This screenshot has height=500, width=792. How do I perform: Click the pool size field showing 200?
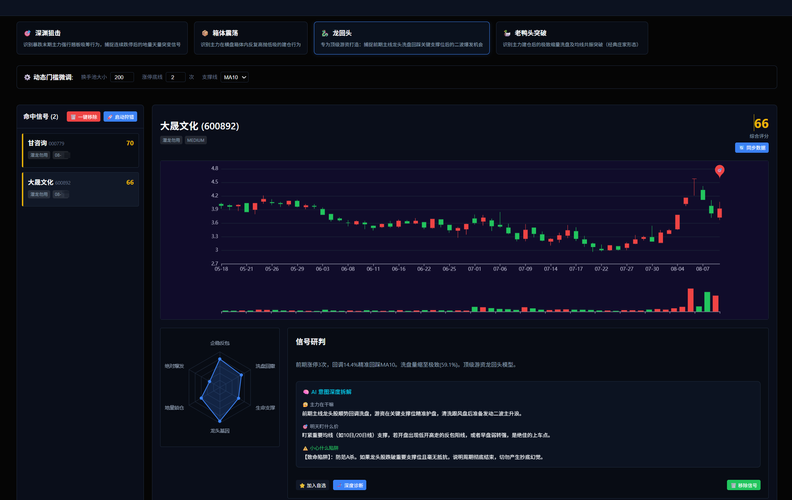click(122, 77)
